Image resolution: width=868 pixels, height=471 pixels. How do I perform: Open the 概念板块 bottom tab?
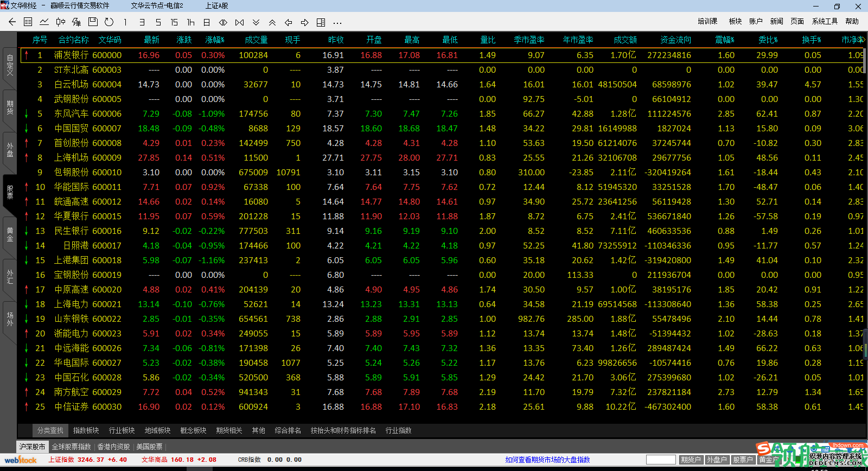[194, 430]
